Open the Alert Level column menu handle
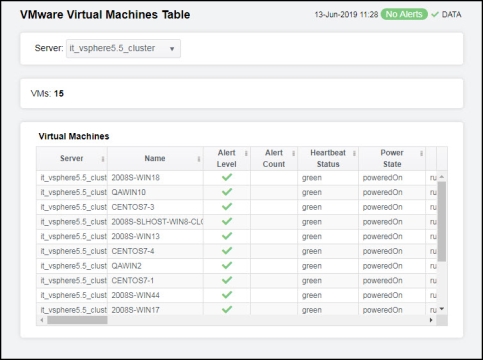This screenshot has height=360, width=483. [x=246, y=153]
